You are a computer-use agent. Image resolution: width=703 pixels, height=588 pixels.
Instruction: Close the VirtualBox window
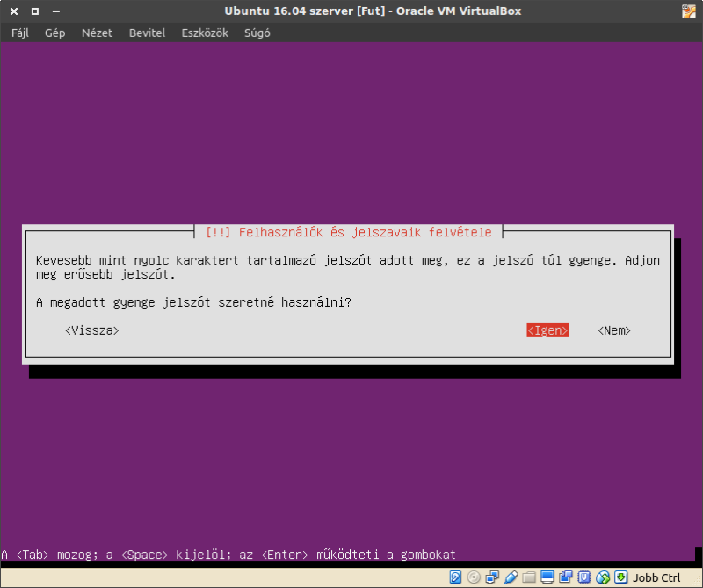point(14,11)
